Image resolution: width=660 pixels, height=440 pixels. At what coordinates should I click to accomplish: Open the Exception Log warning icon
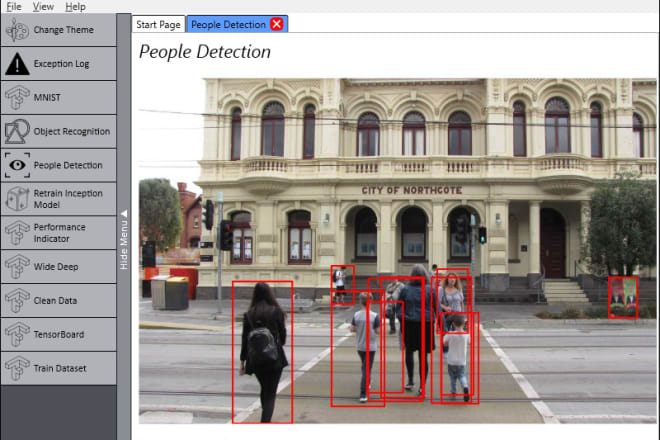17,64
